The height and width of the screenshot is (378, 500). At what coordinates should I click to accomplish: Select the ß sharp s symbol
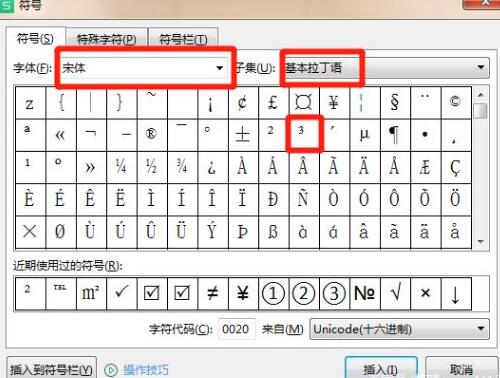[x=274, y=231]
